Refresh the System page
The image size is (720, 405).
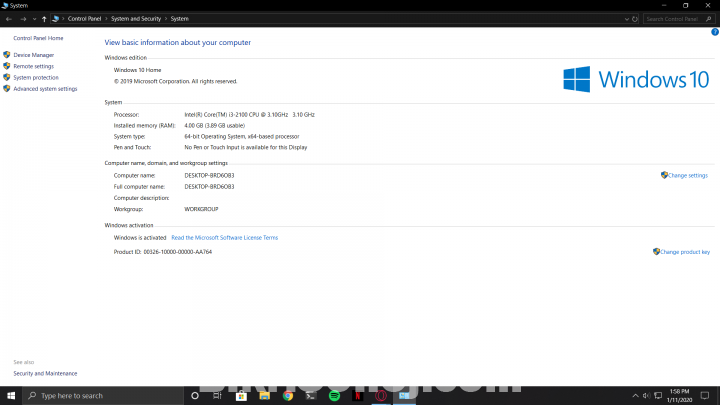[x=635, y=19]
